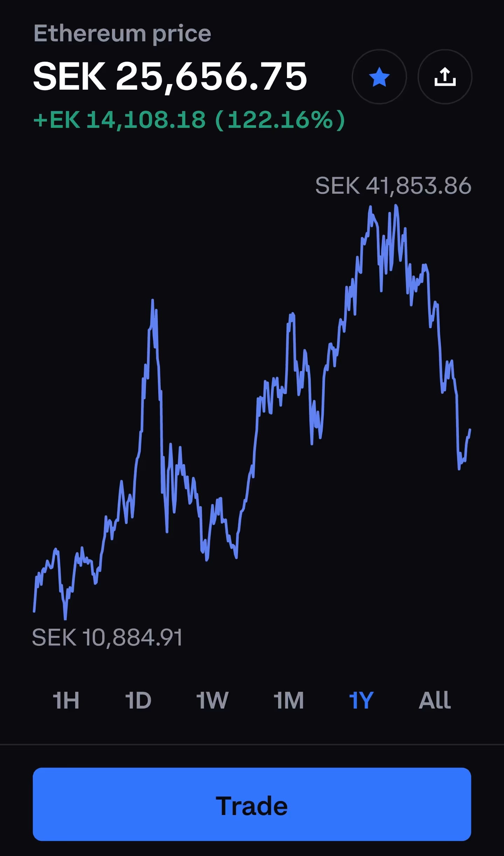The image size is (504, 856).
Task: Open the Trade button
Action: [252, 804]
